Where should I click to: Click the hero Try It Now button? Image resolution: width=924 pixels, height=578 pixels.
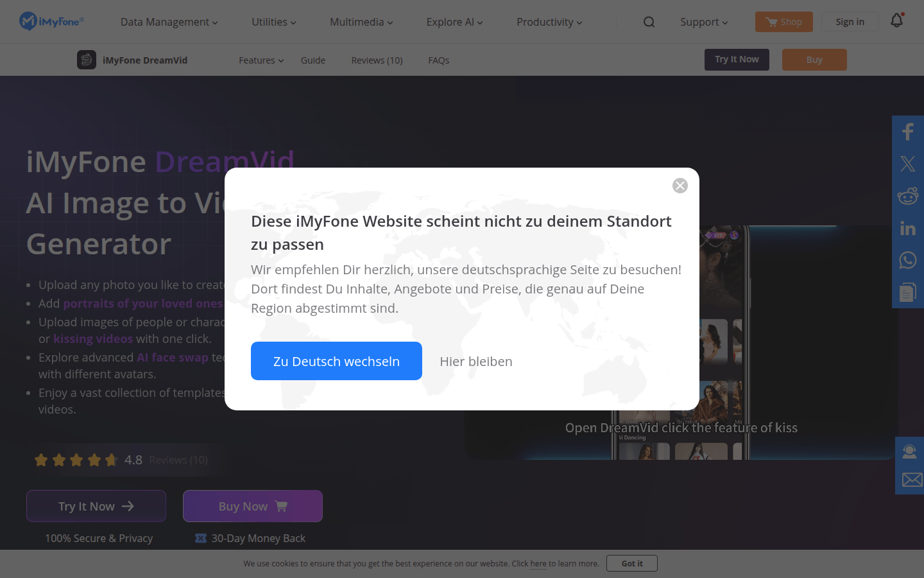[96, 506]
